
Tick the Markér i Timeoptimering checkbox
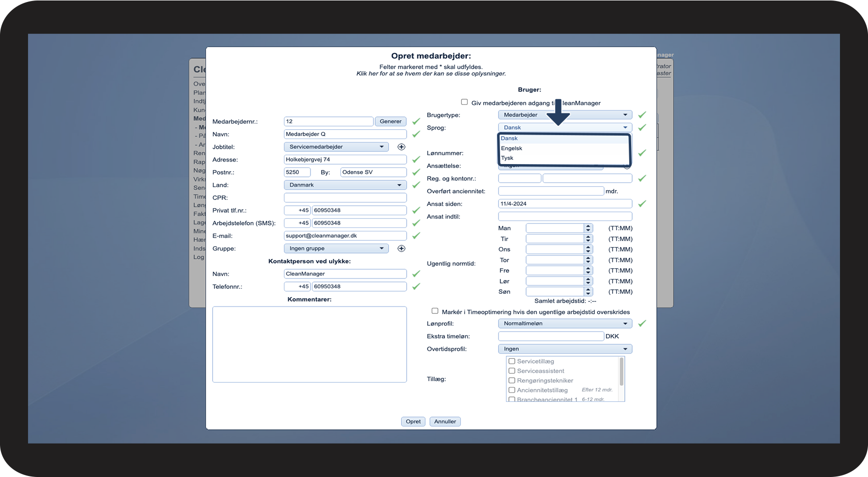pos(435,311)
